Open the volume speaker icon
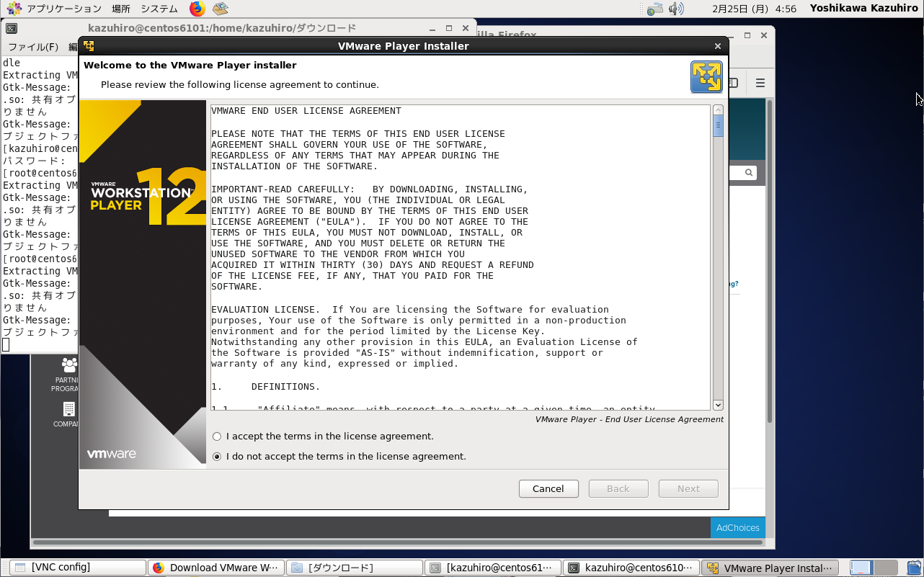Screen dimensions: 924x577 tap(675, 9)
